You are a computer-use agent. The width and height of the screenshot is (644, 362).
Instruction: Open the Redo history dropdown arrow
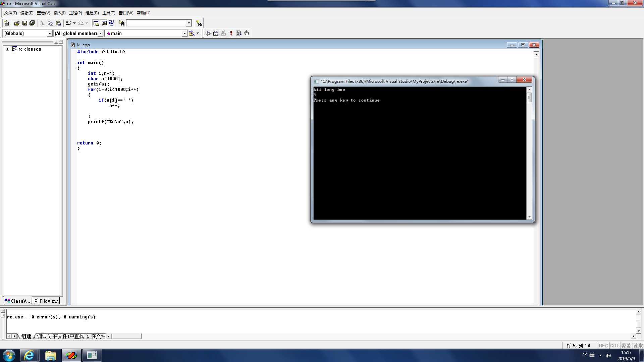(x=87, y=23)
